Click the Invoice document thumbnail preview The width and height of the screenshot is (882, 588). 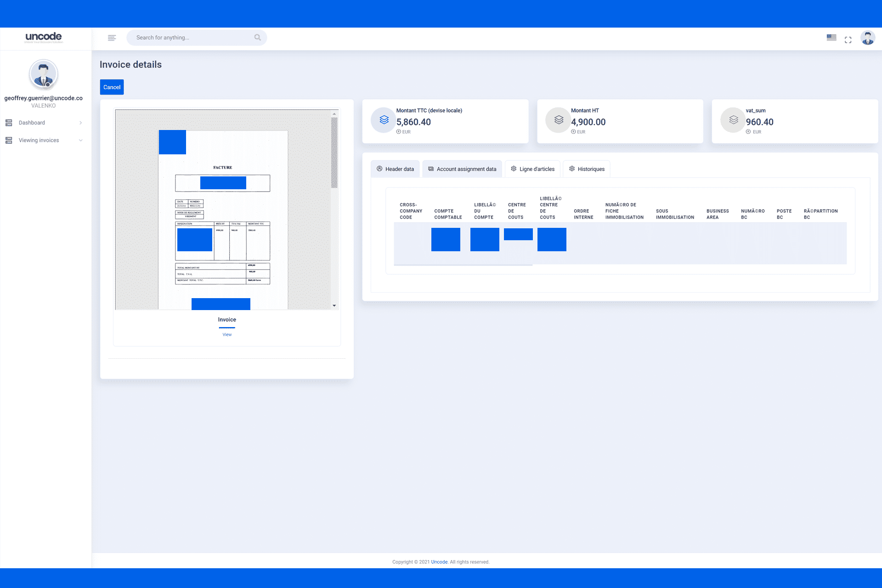pyautogui.click(x=226, y=210)
